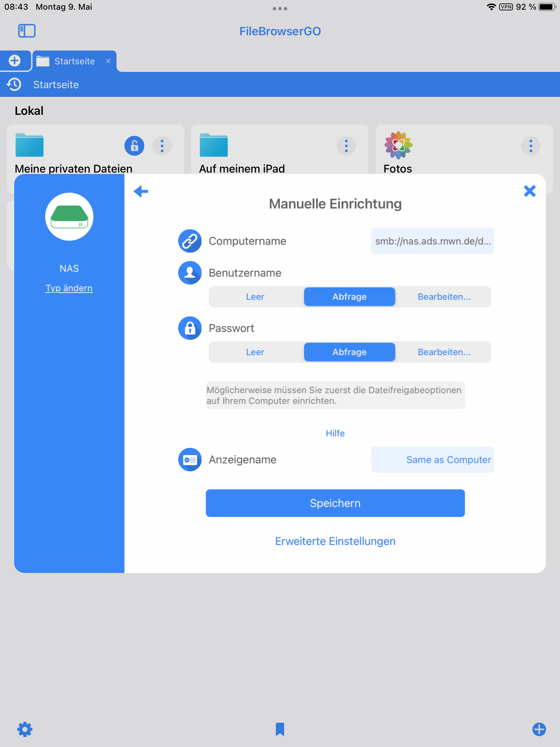Screen dimensions: 560x747
Task: Toggle the sidebar panel icon
Action: (27, 31)
